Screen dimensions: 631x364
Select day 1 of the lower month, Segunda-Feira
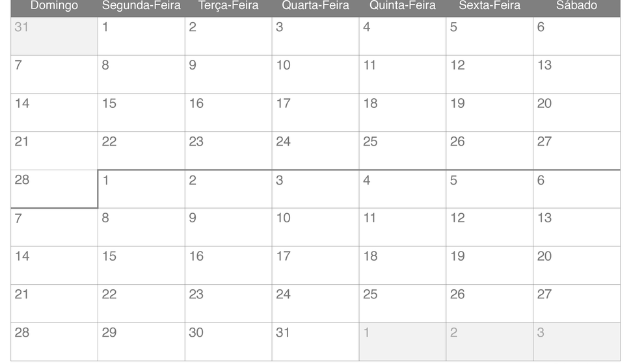click(x=141, y=189)
